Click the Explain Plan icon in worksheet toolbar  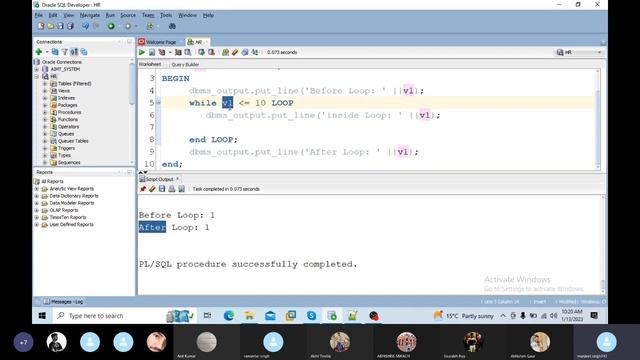point(162,52)
